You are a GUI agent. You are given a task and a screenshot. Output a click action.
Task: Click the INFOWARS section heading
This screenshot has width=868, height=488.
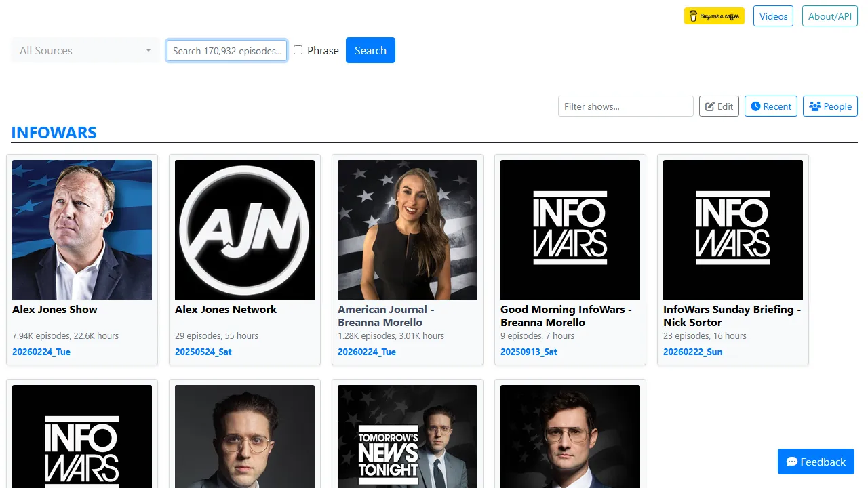click(x=54, y=132)
